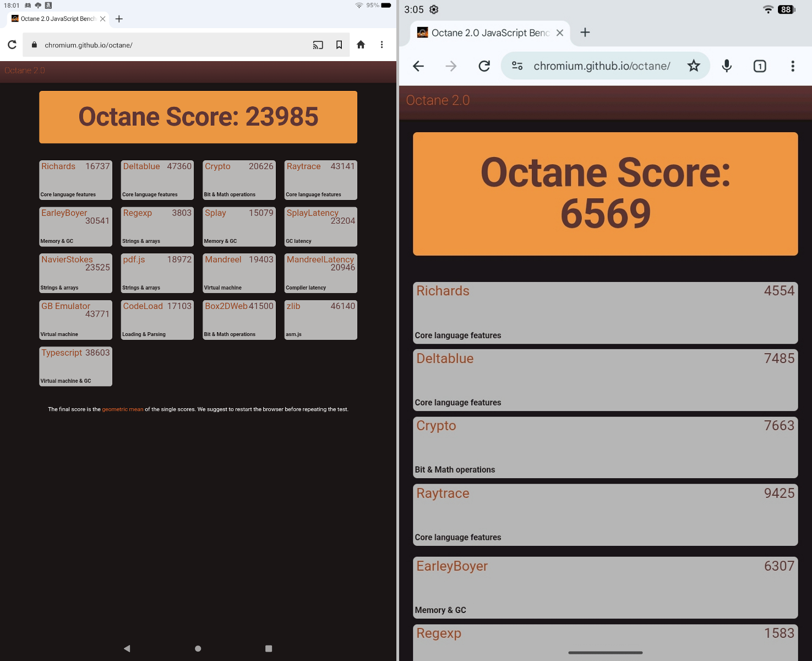Select Splay 15079 result box
812x661 pixels.
[239, 226]
